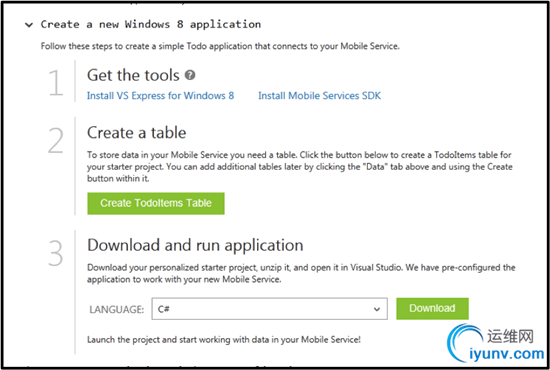Click the step 2 number
This screenshot has width=550, height=370.
point(56,140)
